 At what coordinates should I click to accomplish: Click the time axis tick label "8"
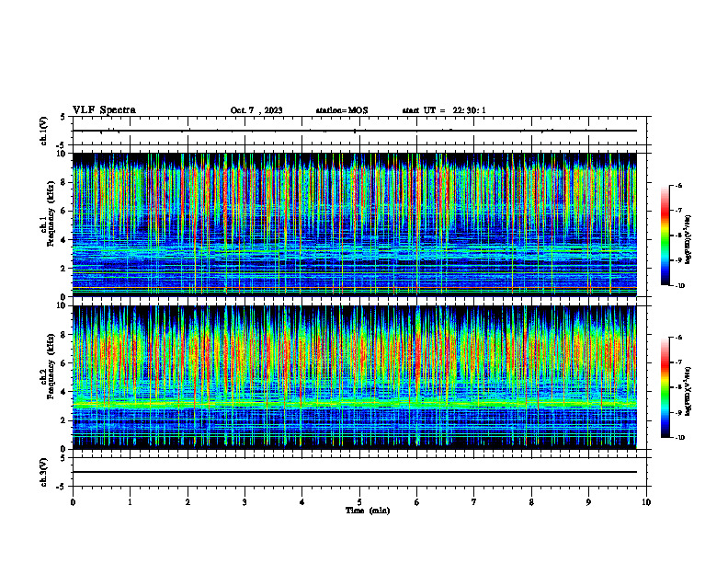point(531,502)
